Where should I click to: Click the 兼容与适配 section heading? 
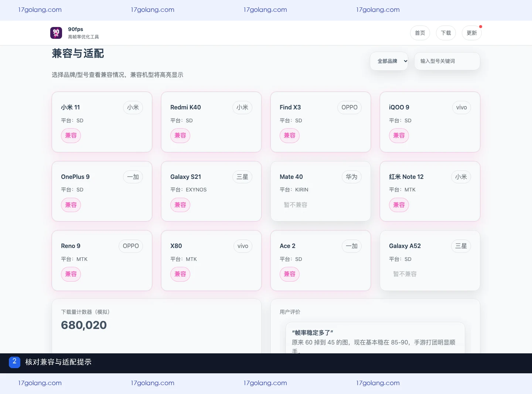coord(78,54)
